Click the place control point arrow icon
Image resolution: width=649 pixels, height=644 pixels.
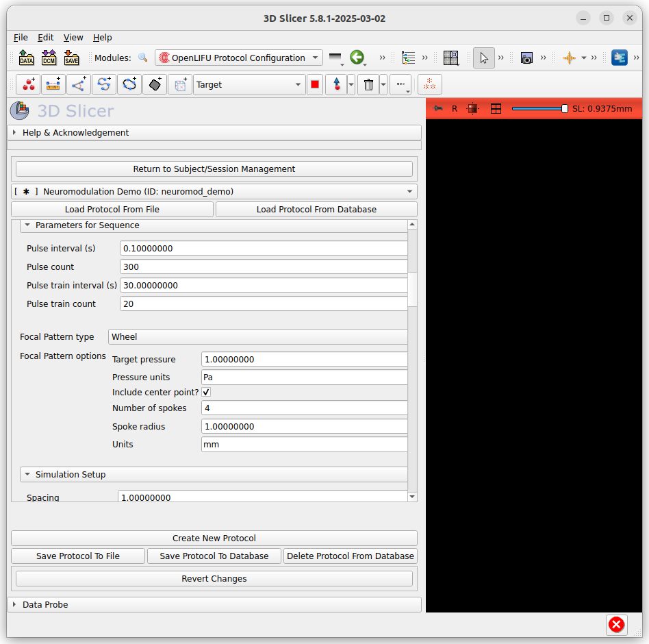[337, 84]
